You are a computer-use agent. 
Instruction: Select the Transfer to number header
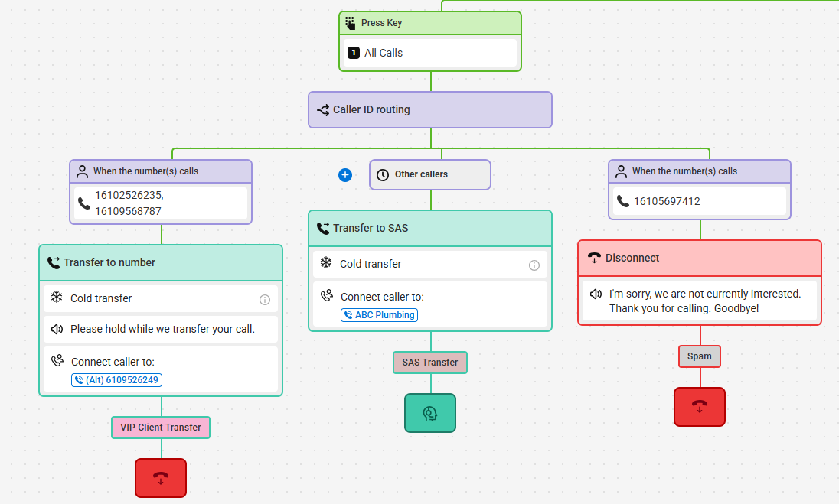coord(161,263)
